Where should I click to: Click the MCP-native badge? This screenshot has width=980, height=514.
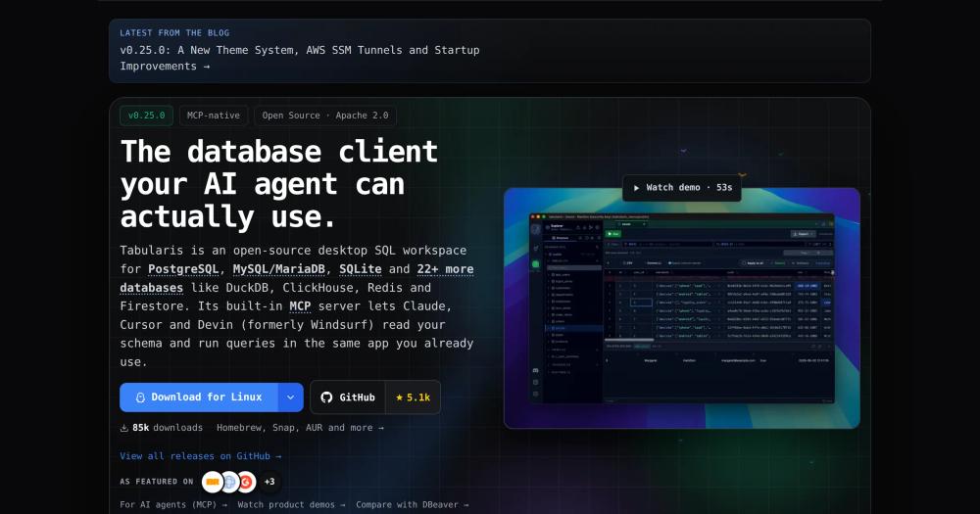[213, 116]
